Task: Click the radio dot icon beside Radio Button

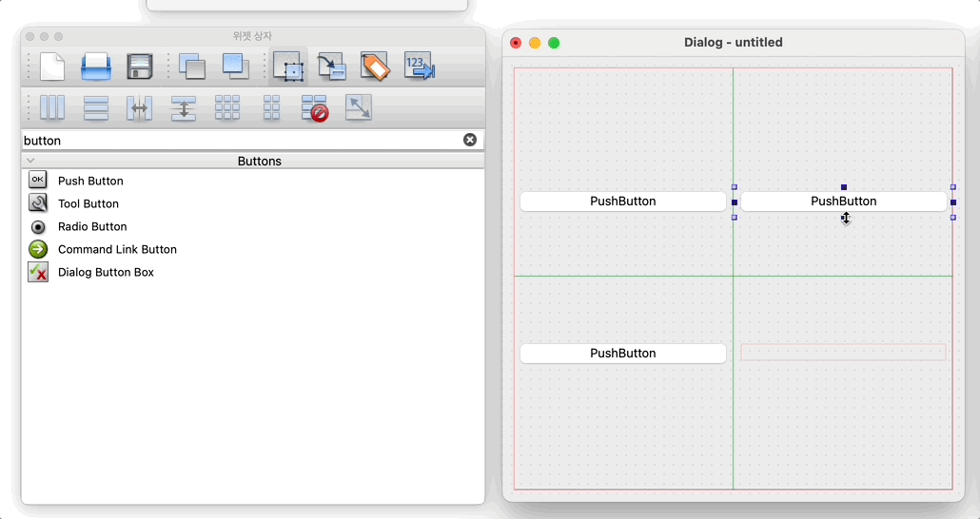Action: (x=38, y=226)
